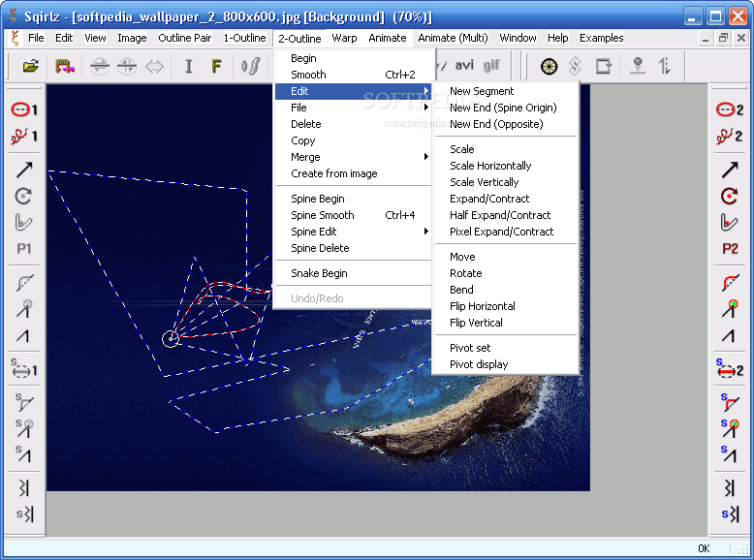The image size is (754, 560).
Task: Open the Warp menu
Action: point(344,38)
